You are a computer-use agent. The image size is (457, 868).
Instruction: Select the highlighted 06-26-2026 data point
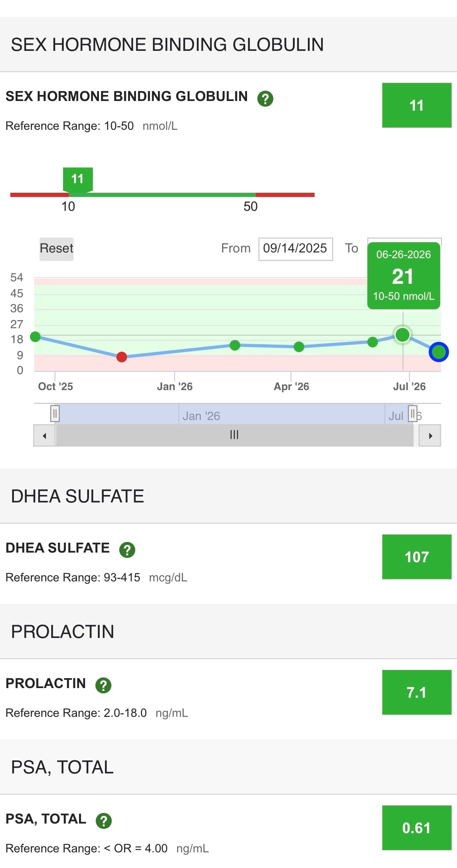click(403, 335)
